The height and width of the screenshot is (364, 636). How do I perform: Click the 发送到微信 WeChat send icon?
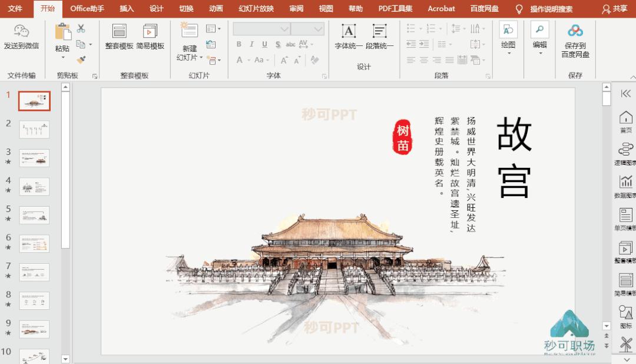pyautogui.click(x=21, y=31)
